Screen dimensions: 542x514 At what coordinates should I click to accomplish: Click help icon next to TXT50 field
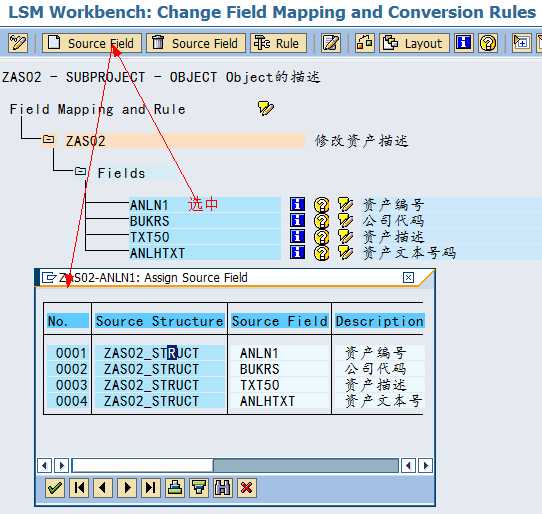[x=321, y=237]
